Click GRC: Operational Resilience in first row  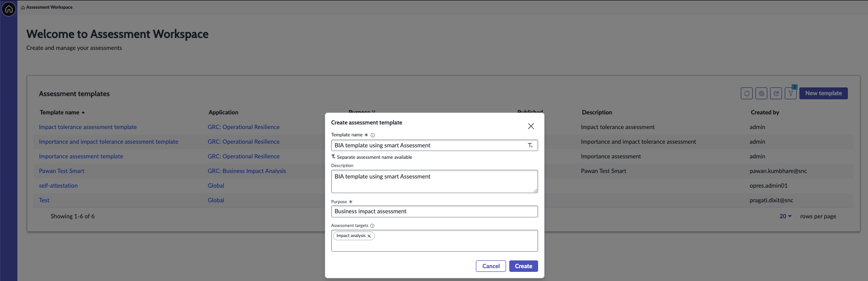pyautogui.click(x=243, y=127)
